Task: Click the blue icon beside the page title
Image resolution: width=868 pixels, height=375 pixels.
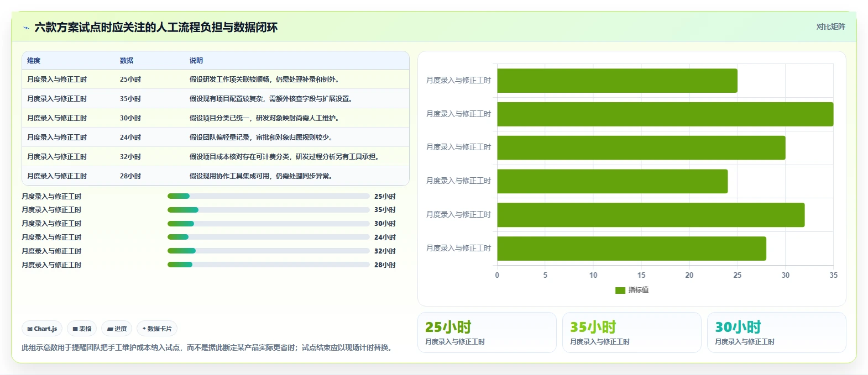Action: [x=26, y=28]
